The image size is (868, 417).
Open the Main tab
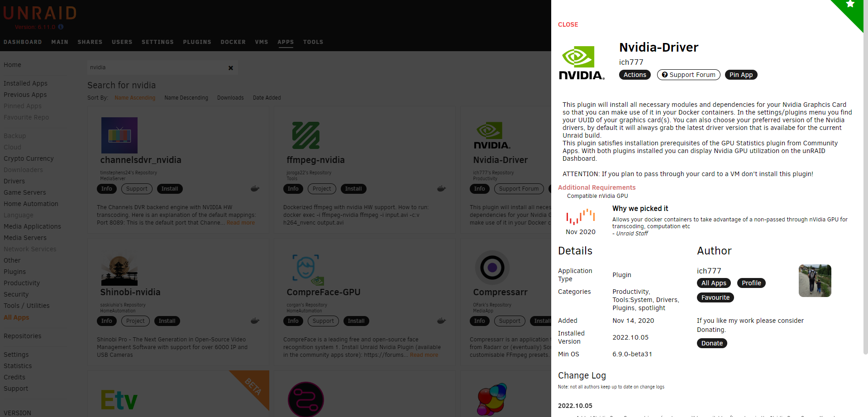tap(60, 42)
